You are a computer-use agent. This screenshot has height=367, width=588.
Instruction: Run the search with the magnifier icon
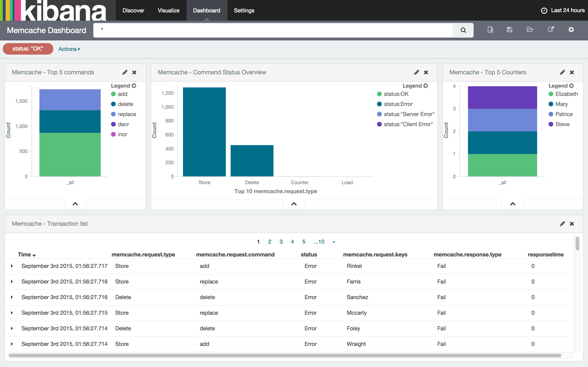tap(463, 30)
